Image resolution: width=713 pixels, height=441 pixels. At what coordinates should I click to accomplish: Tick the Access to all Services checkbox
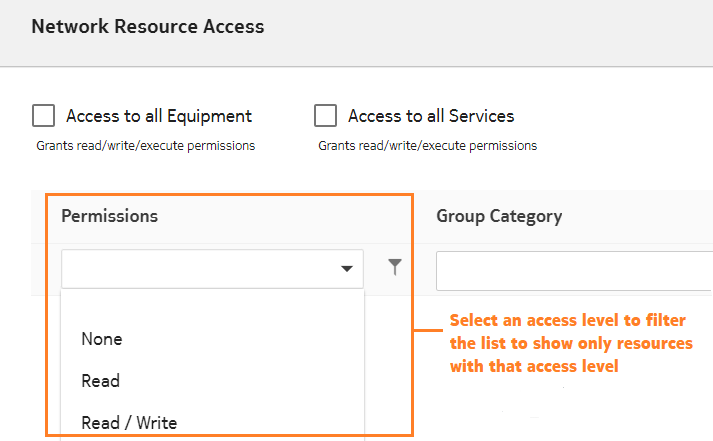(325, 116)
